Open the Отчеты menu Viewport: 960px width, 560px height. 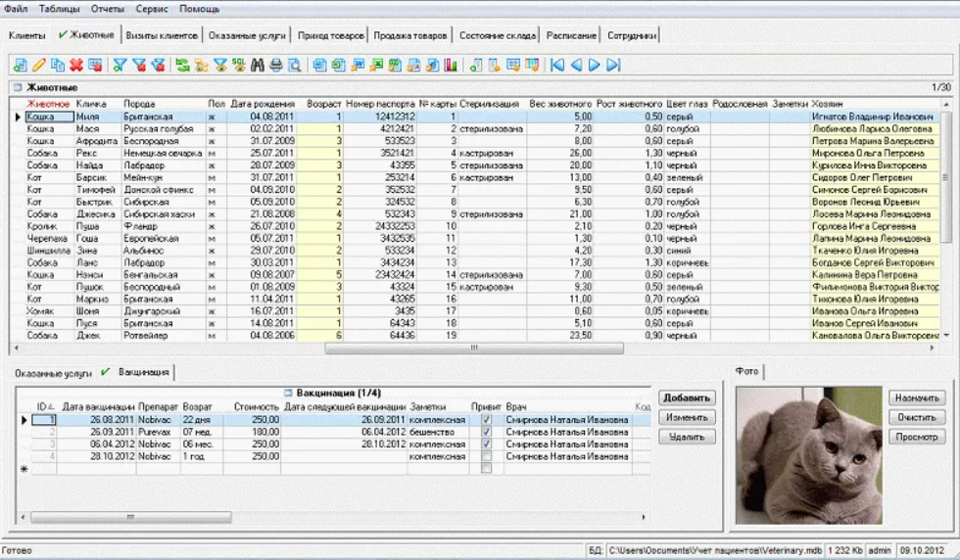[108, 9]
